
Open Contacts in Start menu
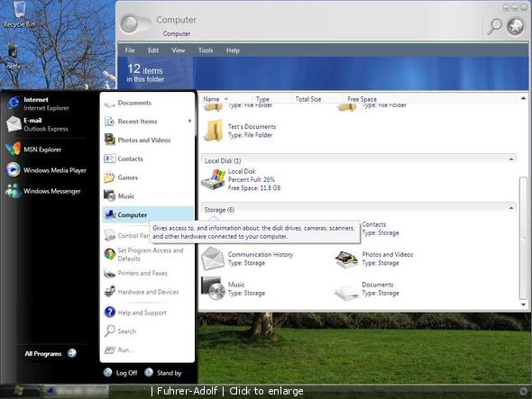148,159
